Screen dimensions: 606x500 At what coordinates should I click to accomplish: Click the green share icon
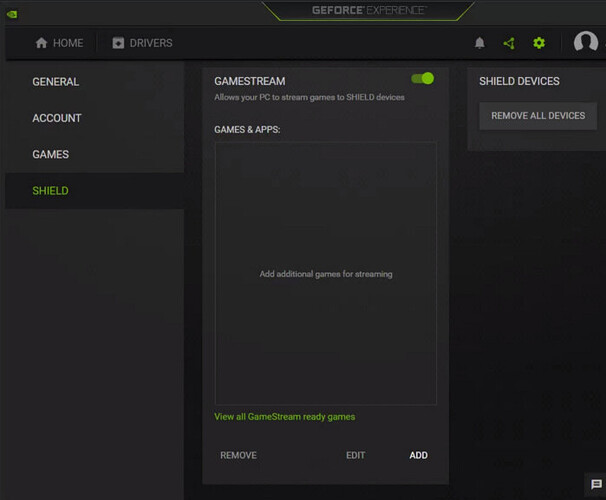509,43
